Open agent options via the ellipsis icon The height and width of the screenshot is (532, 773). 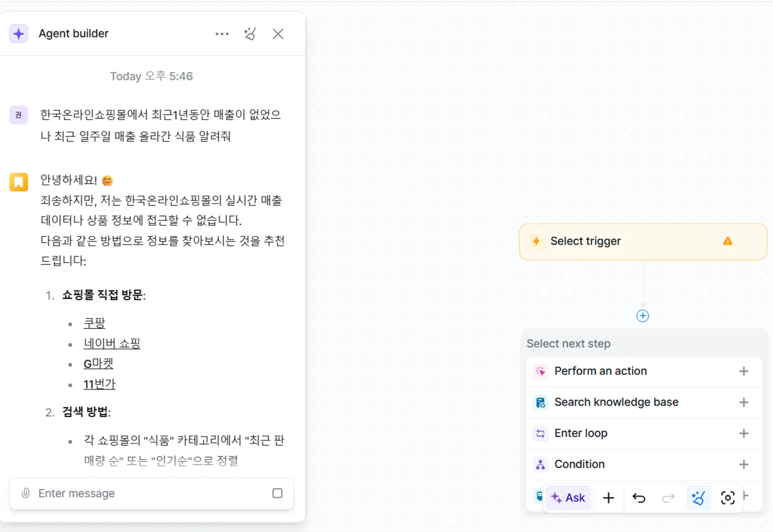[x=222, y=34]
